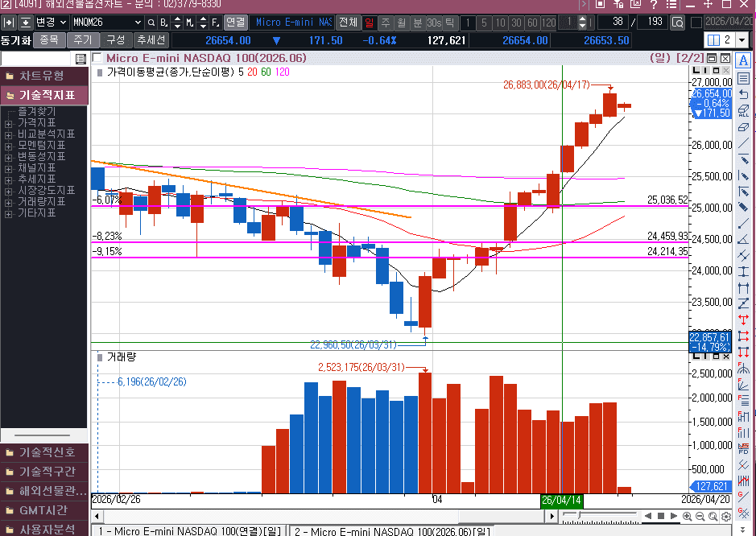
Task: Click the eraser tool in right toolbar
Action: (743, 127)
